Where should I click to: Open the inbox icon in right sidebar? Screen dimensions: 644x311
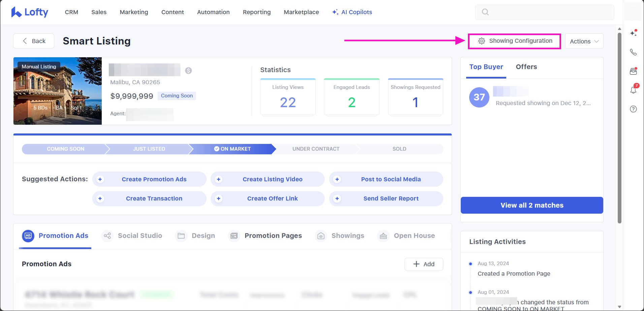pos(633,71)
